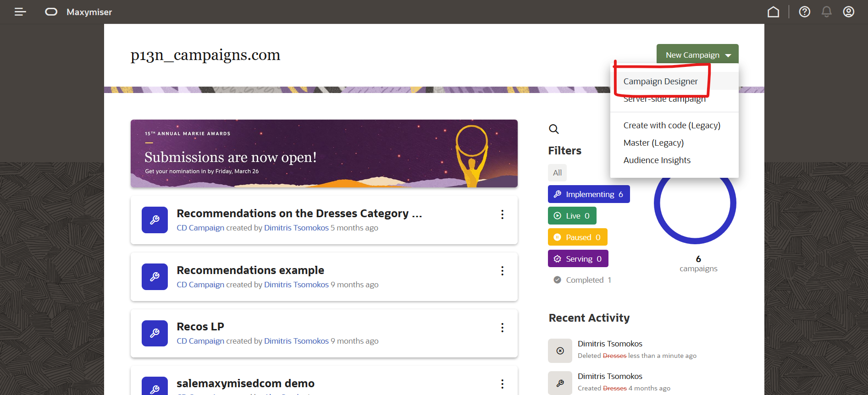Toggle the Paused filter
Image resolution: width=868 pixels, height=395 pixels.
pyautogui.click(x=578, y=237)
